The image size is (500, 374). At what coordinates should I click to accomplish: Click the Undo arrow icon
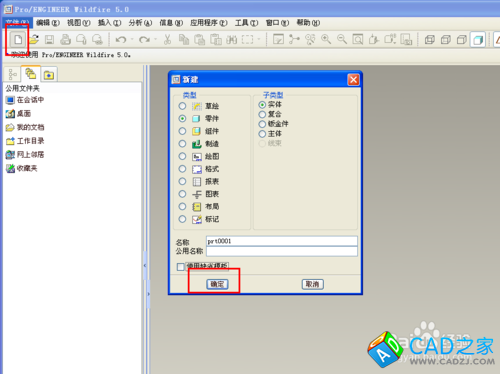pyautogui.click(x=121, y=40)
